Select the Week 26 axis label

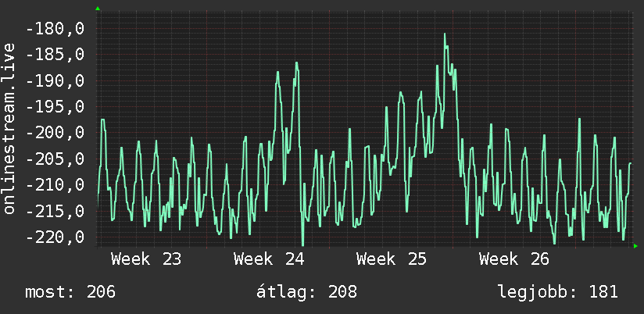click(513, 259)
